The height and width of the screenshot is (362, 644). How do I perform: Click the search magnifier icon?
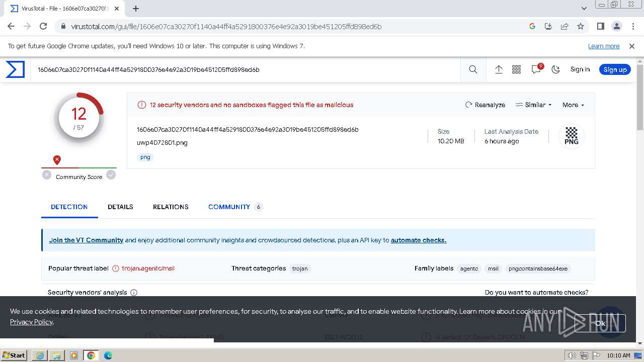click(473, 69)
